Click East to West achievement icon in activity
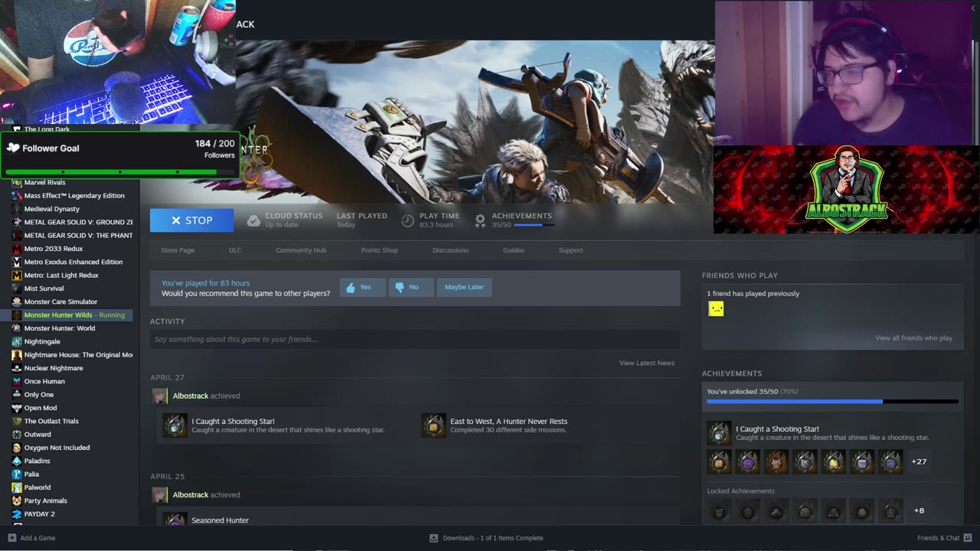The height and width of the screenshot is (551, 980). pos(434,425)
